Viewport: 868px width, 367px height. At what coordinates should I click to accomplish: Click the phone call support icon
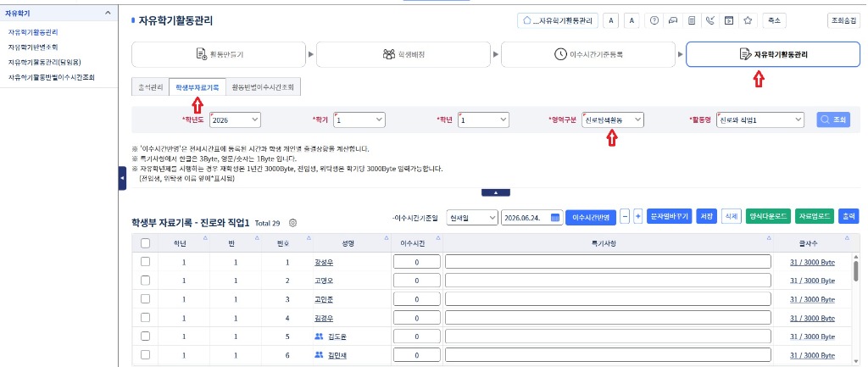click(710, 20)
